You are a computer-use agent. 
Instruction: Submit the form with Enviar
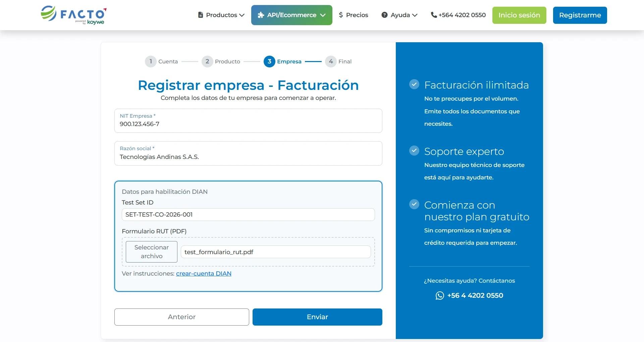pos(317,317)
